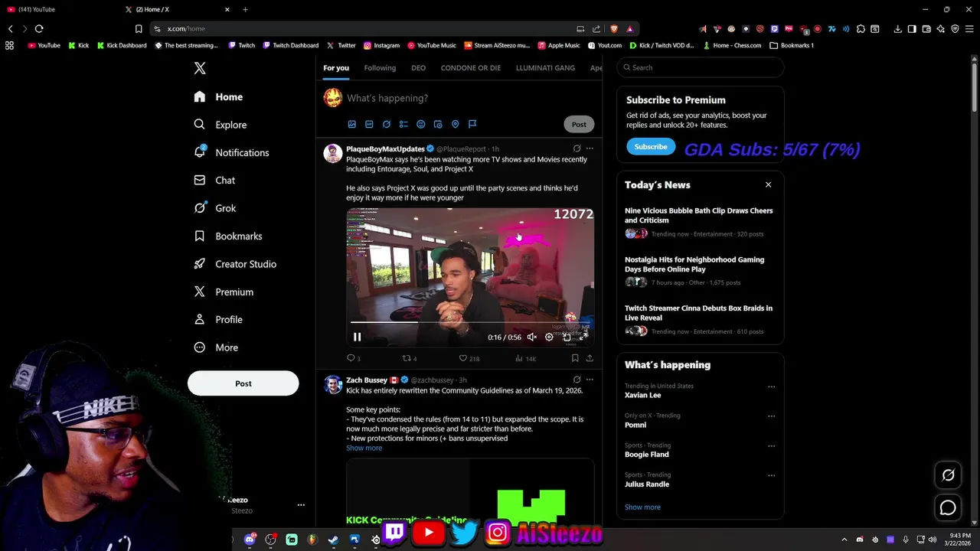Add media image to the new post
The image size is (980, 551).
tap(352, 124)
